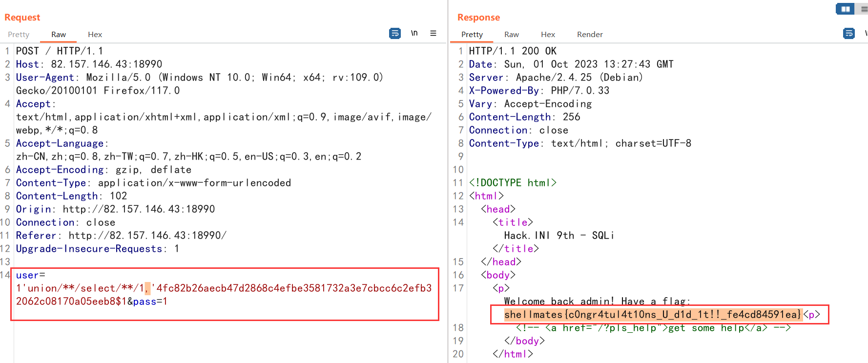Viewport: 868px width, 363px height.
Task: Click the User-Agent header name in request
Action: pyautogui.click(x=45, y=78)
